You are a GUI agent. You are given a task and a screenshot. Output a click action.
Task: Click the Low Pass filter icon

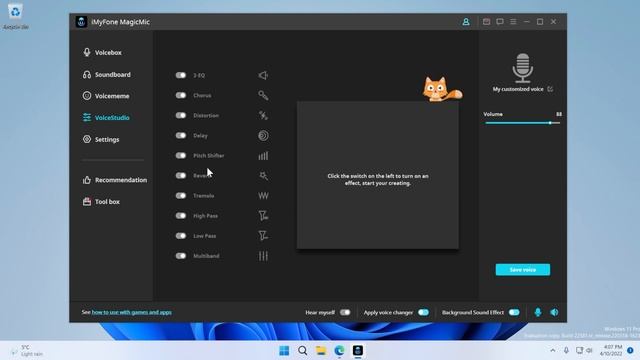click(x=263, y=236)
